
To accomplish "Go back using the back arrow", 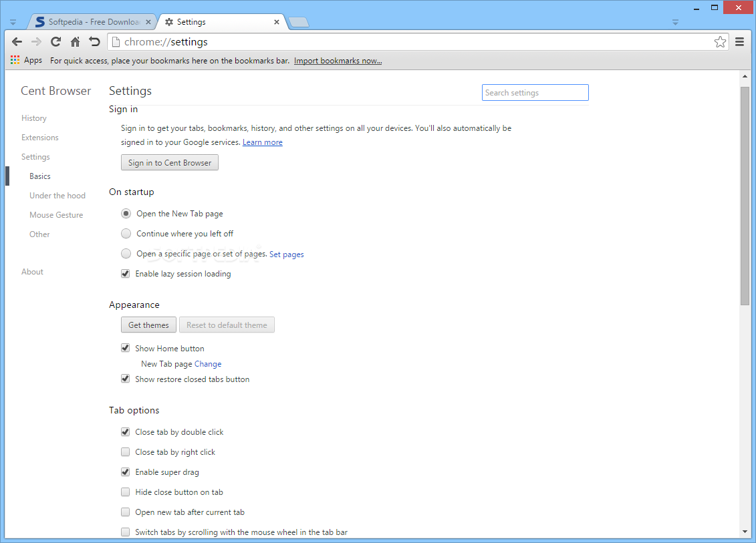I will point(17,42).
